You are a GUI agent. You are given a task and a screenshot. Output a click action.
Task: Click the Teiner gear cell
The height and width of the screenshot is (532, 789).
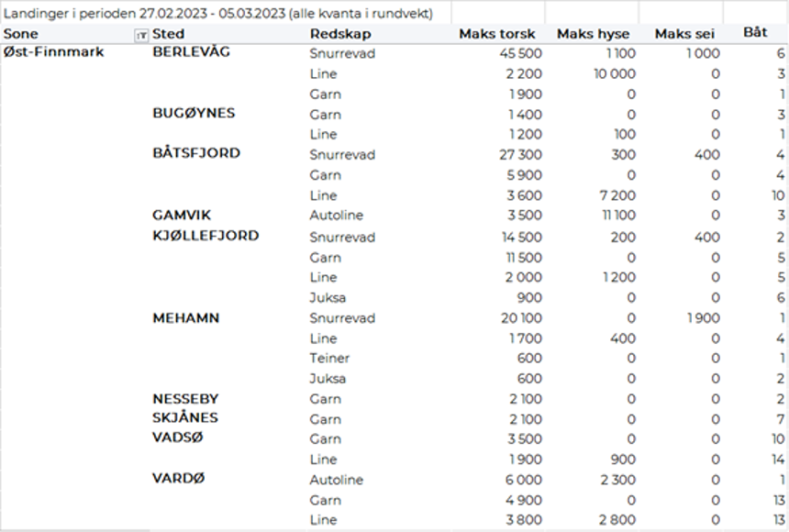[329, 359]
